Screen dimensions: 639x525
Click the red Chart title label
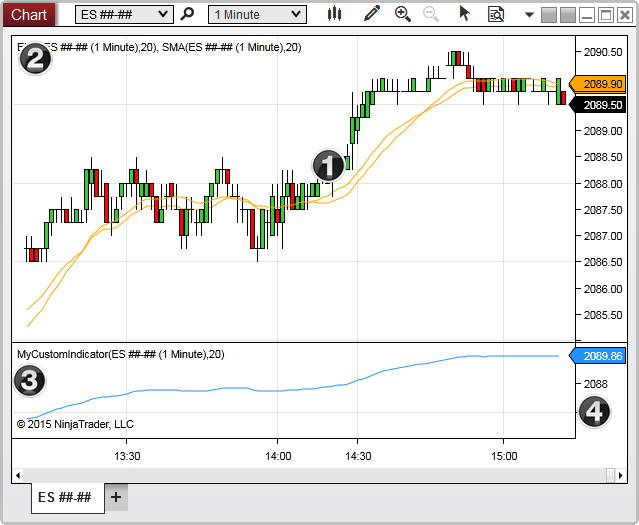tap(29, 14)
